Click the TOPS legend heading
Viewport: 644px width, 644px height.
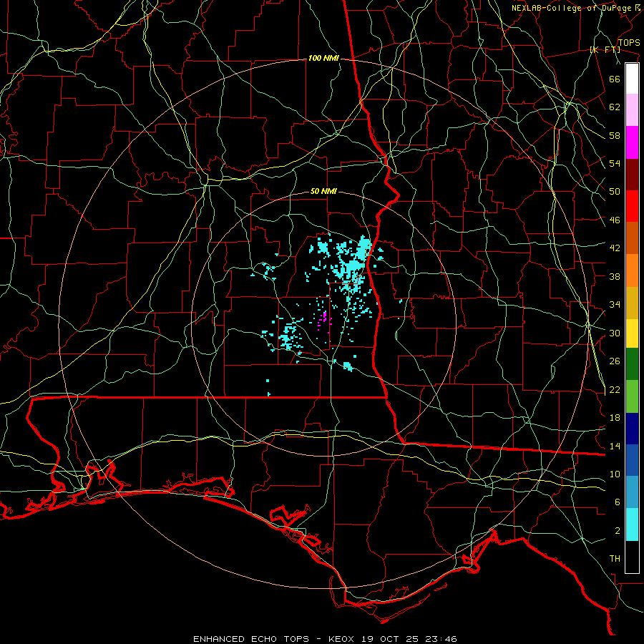pos(629,43)
